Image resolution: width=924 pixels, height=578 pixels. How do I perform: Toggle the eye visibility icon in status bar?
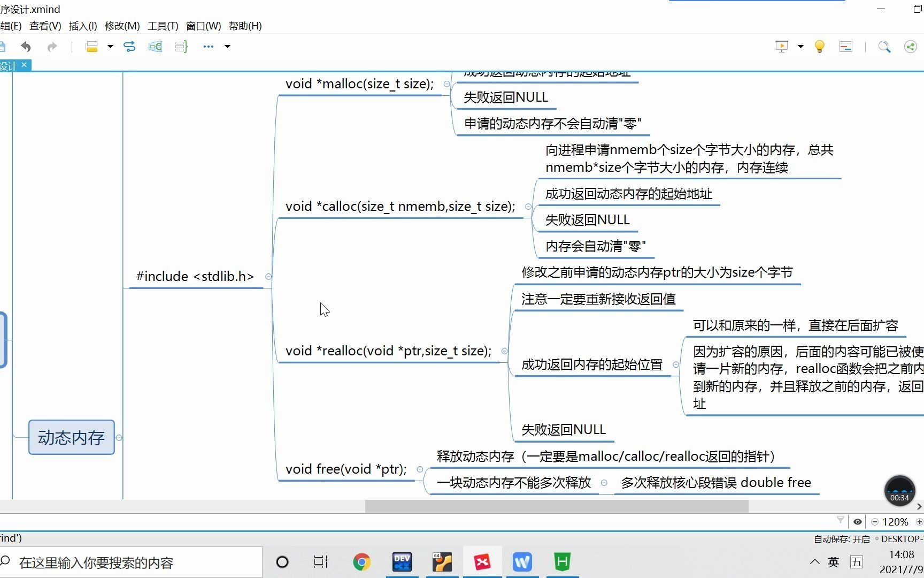point(858,522)
